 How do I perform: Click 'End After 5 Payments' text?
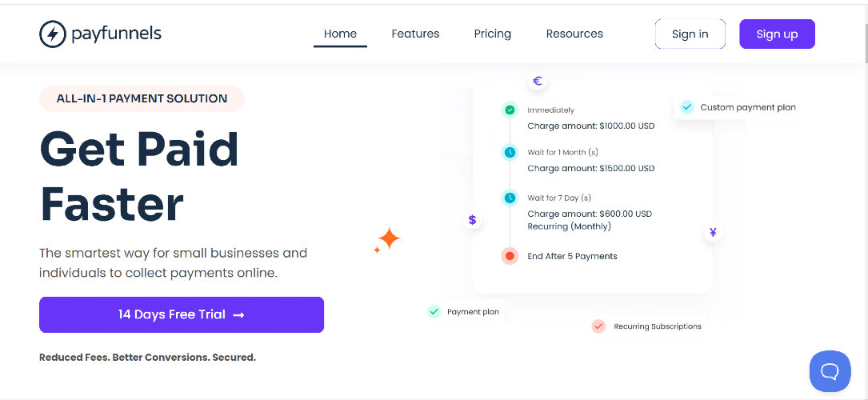572,256
